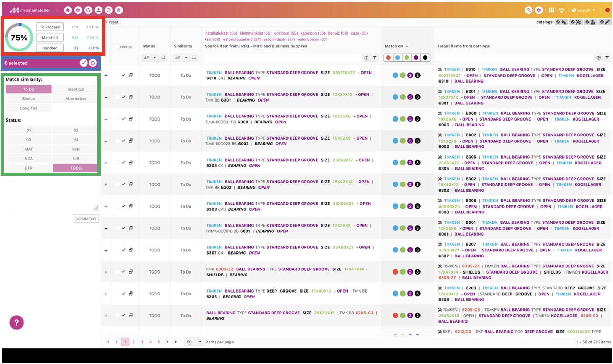The width and height of the screenshot is (613, 364).
Task: Click the Target items filter funnel icon
Action: (x=607, y=58)
